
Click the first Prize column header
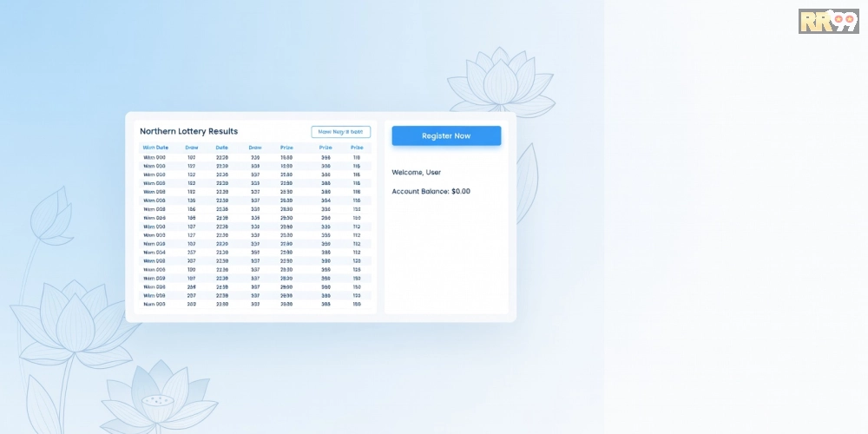pos(286,148)
